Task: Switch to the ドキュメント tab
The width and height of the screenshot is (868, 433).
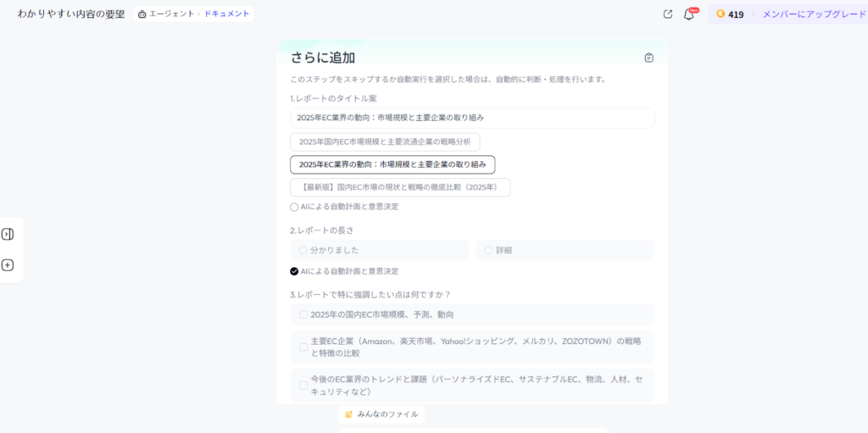Action: (226, 14)
